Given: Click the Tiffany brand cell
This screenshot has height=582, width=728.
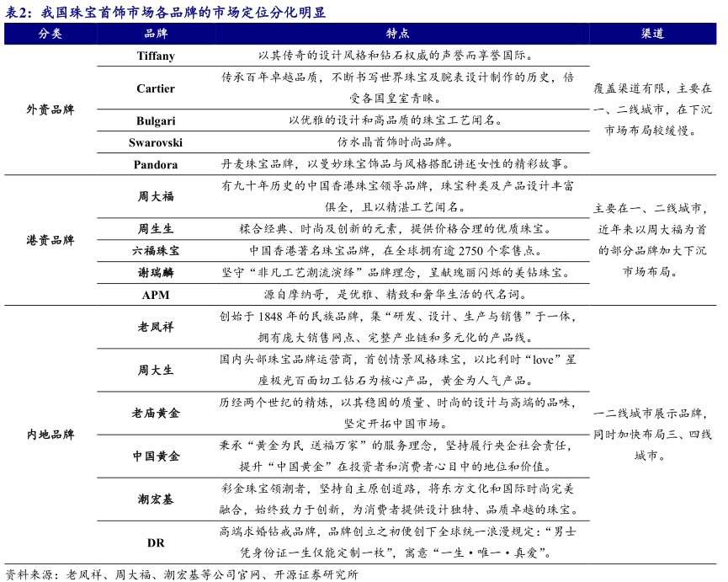Looking at the screenshot, I should (156, 56).
